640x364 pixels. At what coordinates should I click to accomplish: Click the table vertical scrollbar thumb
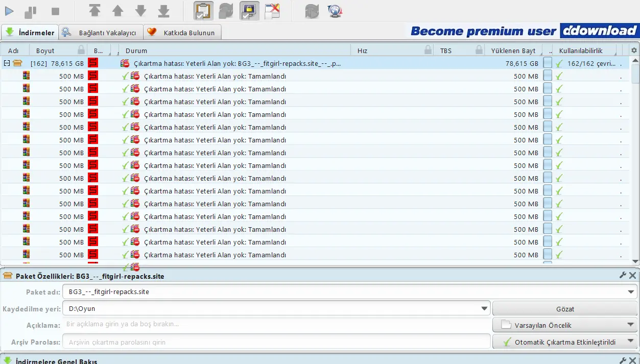tap(635, 74)
